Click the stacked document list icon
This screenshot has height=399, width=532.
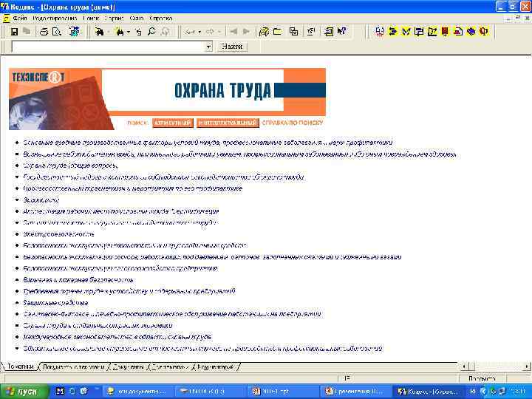(x=328, y=32)
